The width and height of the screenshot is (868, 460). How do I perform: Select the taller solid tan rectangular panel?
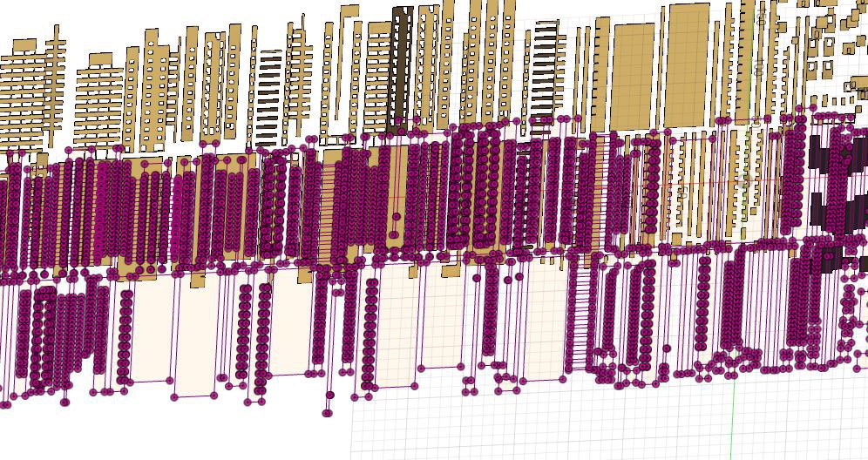(687, 65)
